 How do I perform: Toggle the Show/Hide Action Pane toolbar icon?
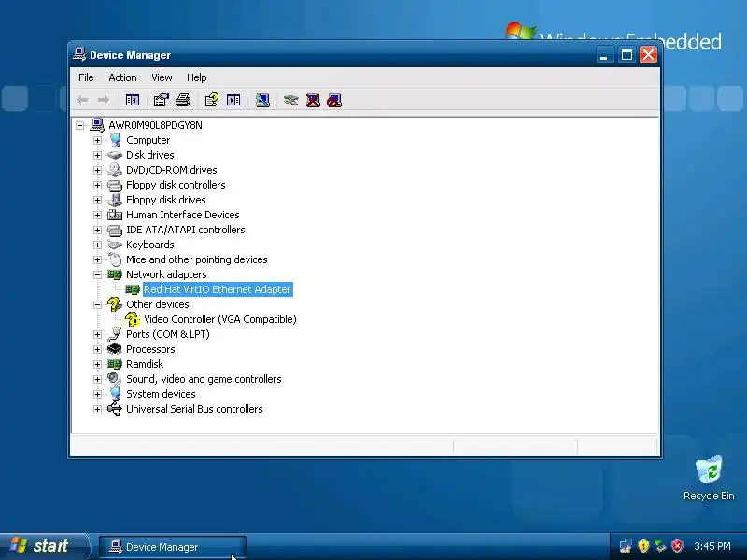(233, 100)
